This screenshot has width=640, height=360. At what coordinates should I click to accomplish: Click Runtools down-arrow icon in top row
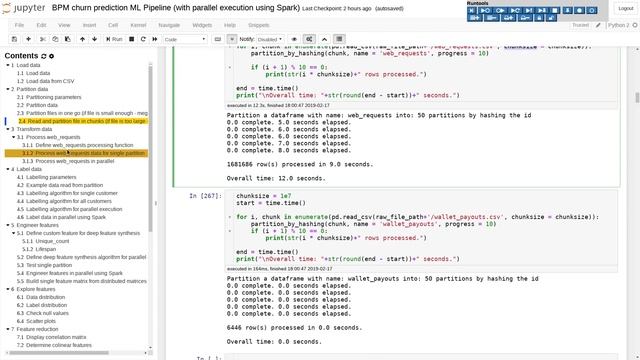567,10
